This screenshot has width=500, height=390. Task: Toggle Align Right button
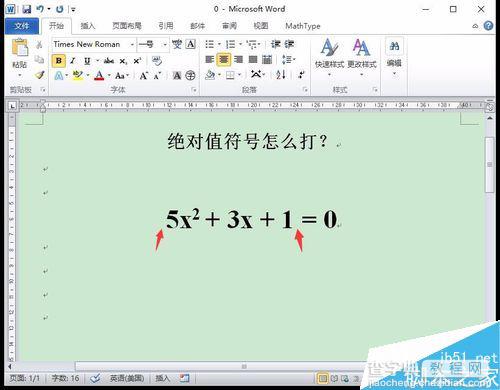[x=238, y=60]
